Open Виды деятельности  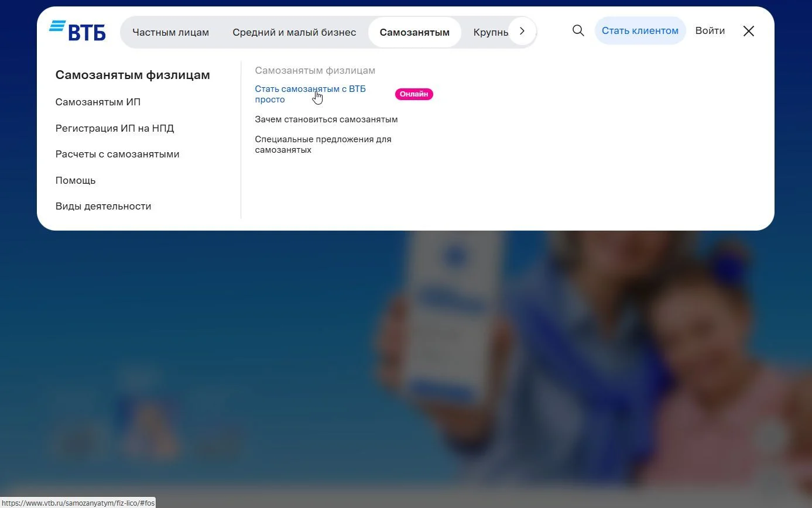click(x=103, y=206)
